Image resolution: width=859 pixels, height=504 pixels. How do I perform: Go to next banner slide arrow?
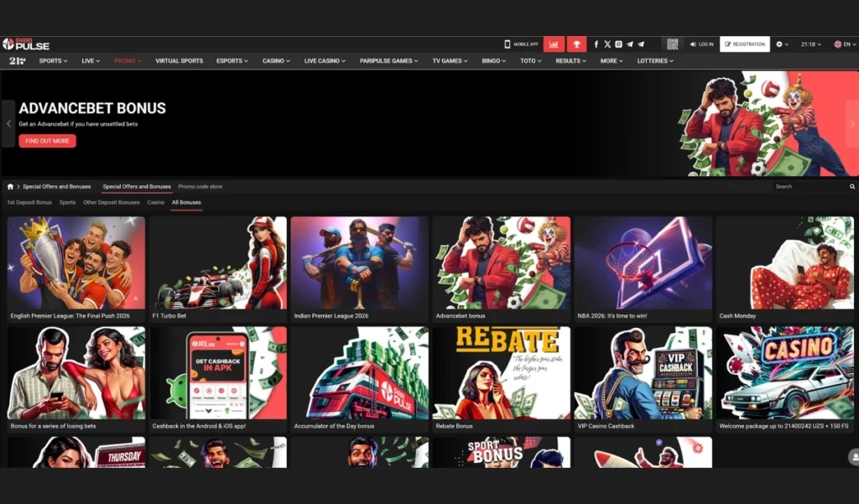pos(852,124)
